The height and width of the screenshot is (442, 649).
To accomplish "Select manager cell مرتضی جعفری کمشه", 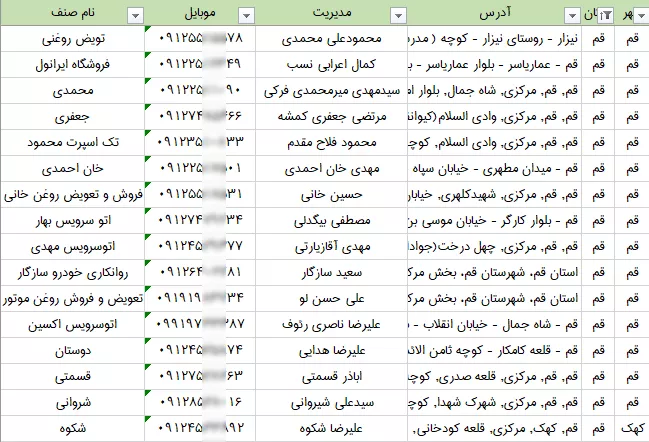I will [x=331, y=117].
